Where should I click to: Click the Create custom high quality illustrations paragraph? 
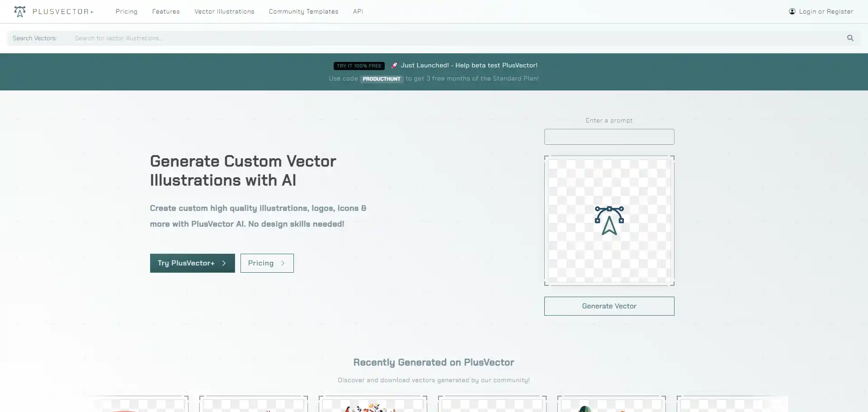[x=258, y=216]
